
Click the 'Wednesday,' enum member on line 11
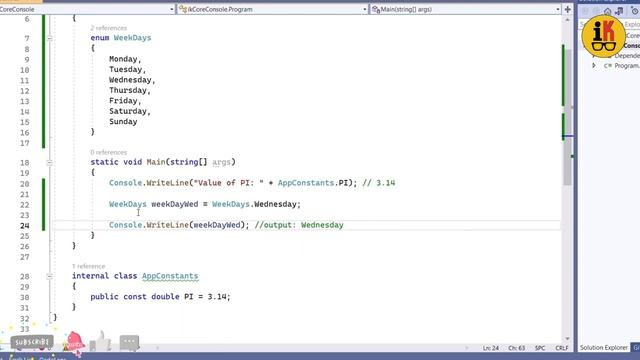coord(132,80)
